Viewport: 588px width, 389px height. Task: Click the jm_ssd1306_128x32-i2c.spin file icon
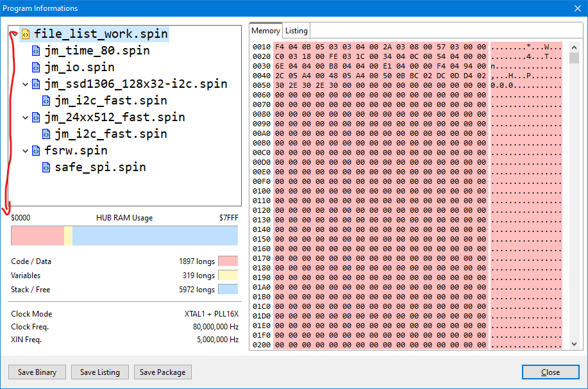tap(36, 84)
